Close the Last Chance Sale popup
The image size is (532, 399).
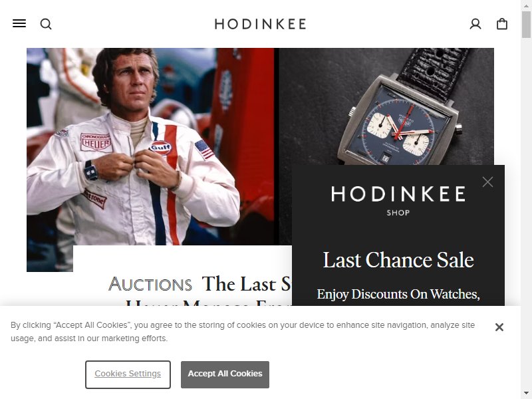pos(487,182)
